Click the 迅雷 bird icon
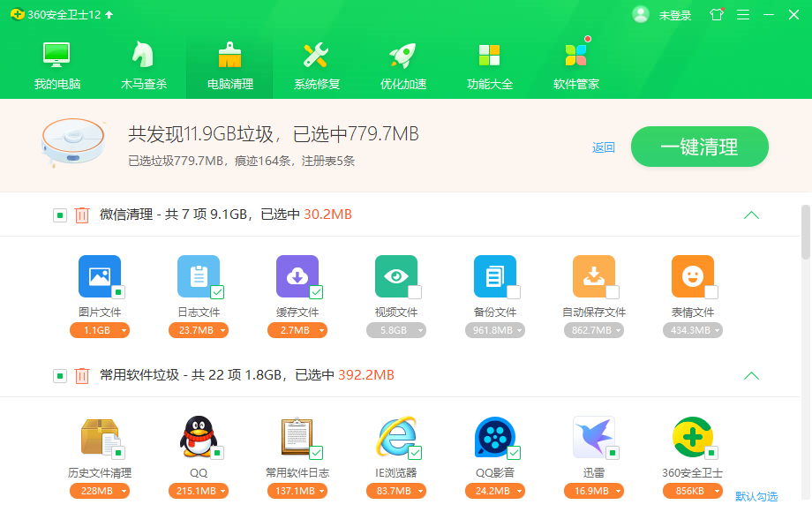Viewport: 812px width, 512px height. [x=594, y=437]
